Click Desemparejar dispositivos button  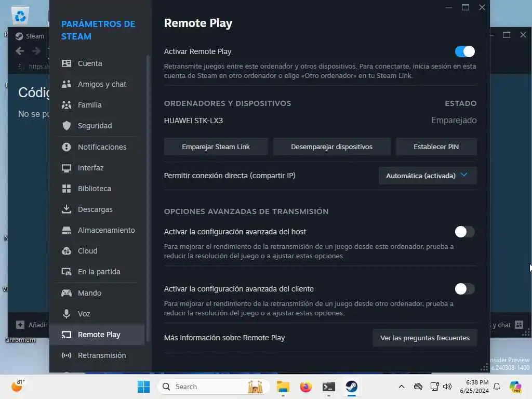(331, 147)
